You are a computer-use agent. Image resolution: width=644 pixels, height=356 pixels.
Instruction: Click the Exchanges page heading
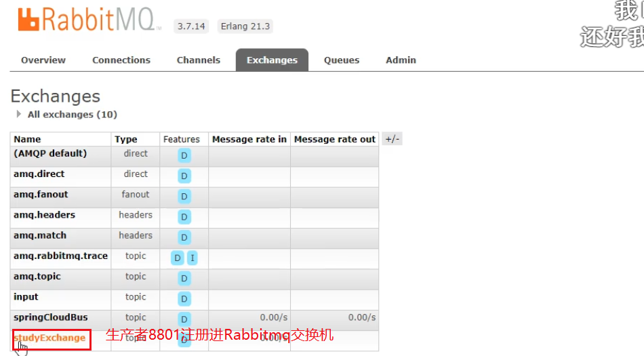coord(56,96)
